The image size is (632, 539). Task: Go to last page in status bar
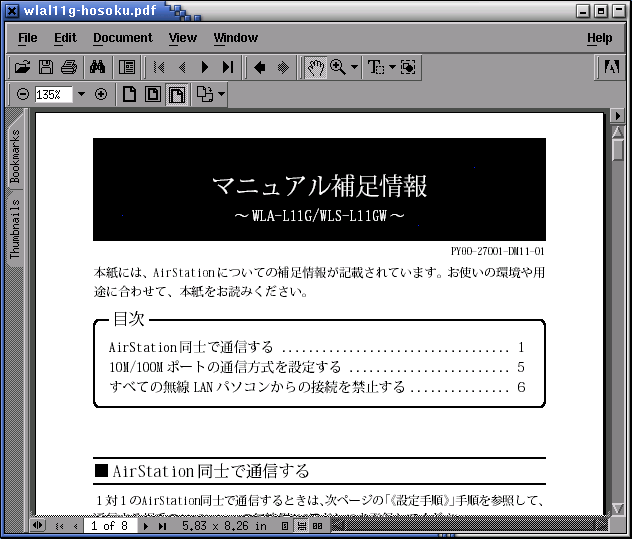point(162,526)
